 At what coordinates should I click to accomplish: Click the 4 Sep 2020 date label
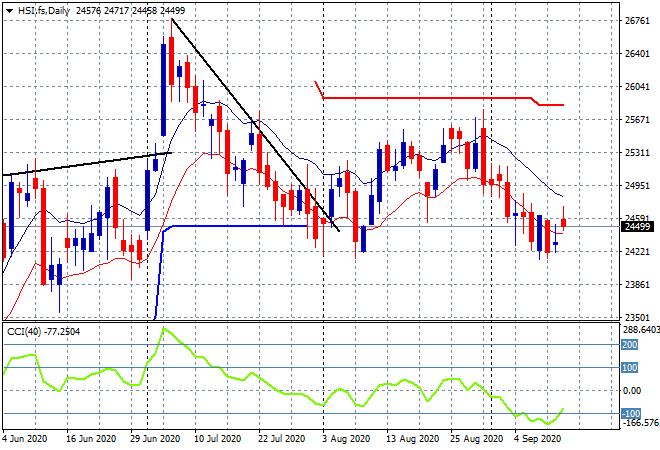coord(538,439)
